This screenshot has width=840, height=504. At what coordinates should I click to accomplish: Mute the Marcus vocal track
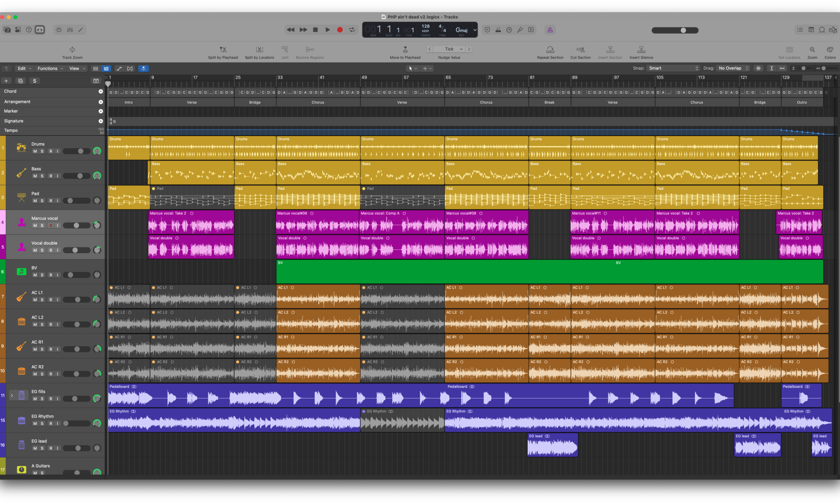tap(34, 226)
